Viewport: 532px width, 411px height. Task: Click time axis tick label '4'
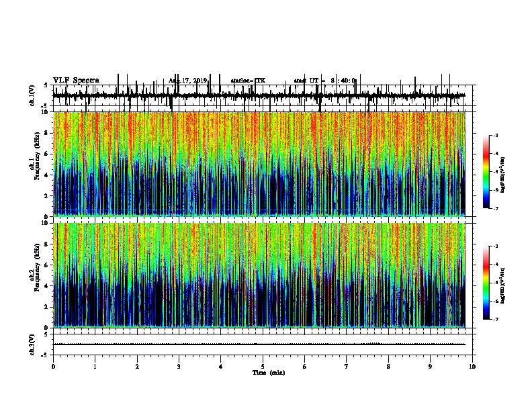[221, 367]
